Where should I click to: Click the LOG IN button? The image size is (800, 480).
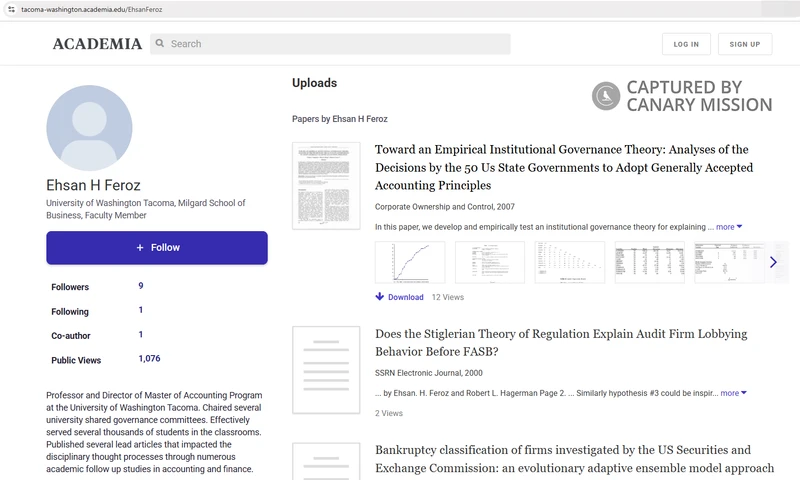pyautogui.click(x=686, y=44)
